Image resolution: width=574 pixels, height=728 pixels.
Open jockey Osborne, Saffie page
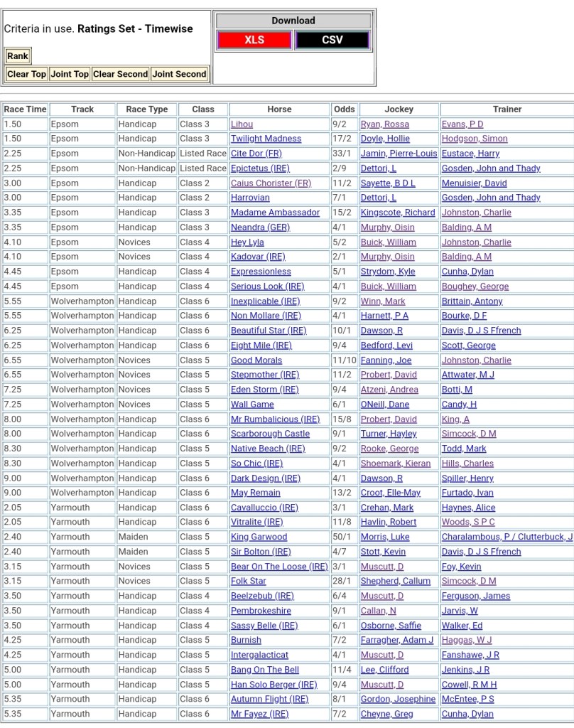tap(391, 626)
